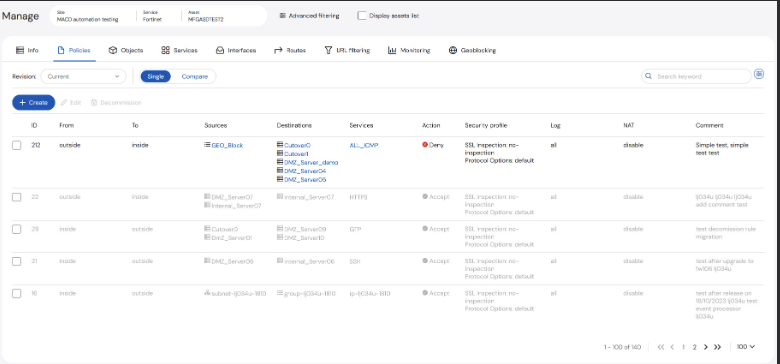Screen dimensions: 780x364
Task: Click the Create button
Action: click(33, 102)
